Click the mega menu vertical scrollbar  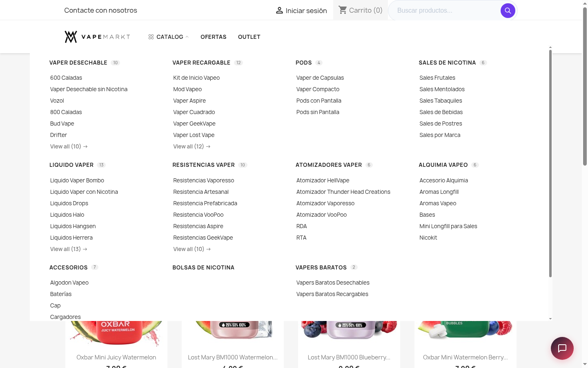550,164
